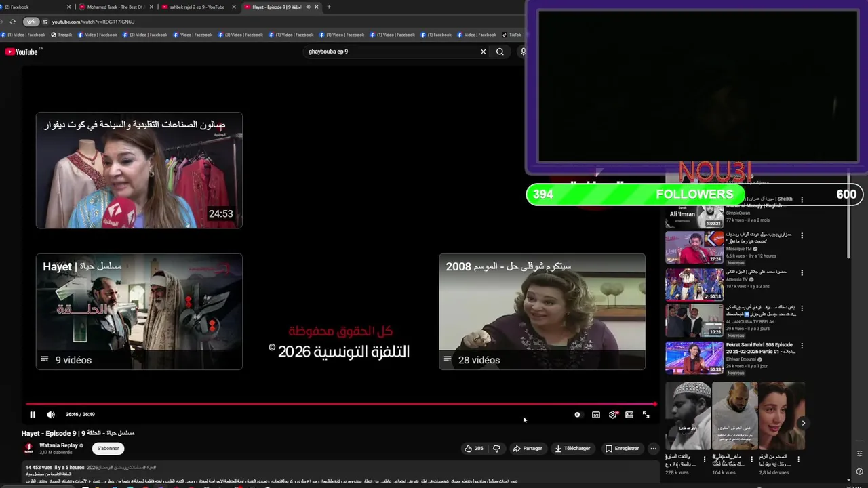This screenshot has height=488, width=868.
Task: Open options menu for Fekret Sami Fehri video
Action: (802, 346)
